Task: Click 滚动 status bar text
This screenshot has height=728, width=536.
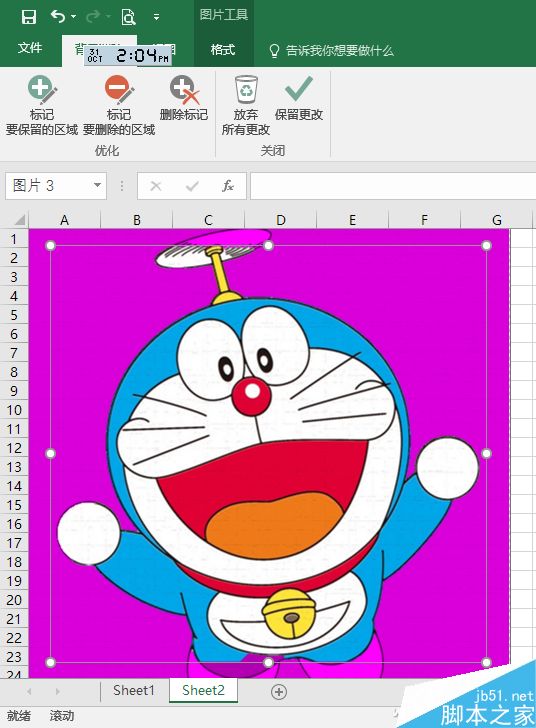Action: [x=62, y=715]
